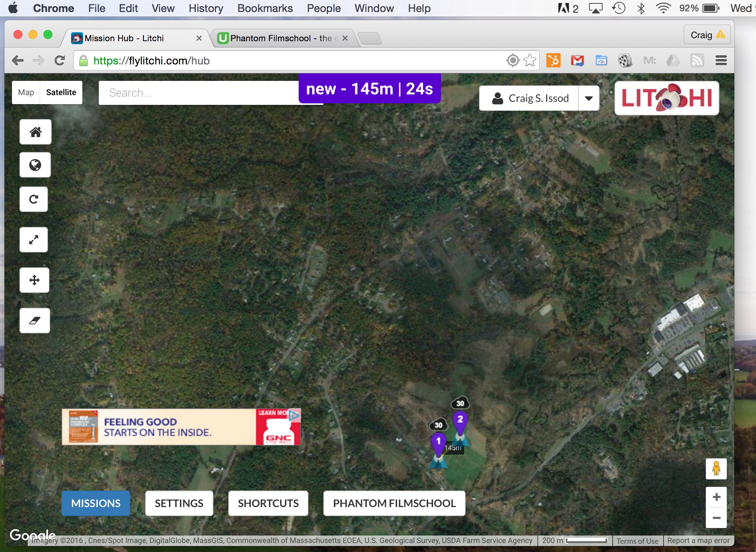Open the File menu
Image resolution: width=756 pixels, height=552 pixels.
(x=97, y=8)
